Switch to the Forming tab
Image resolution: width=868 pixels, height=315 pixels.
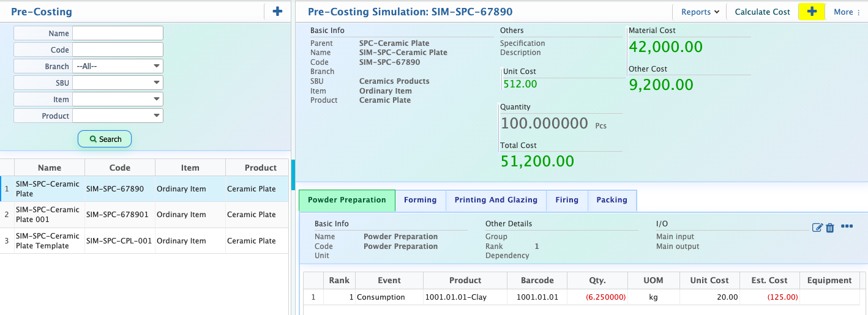[420, 200]
